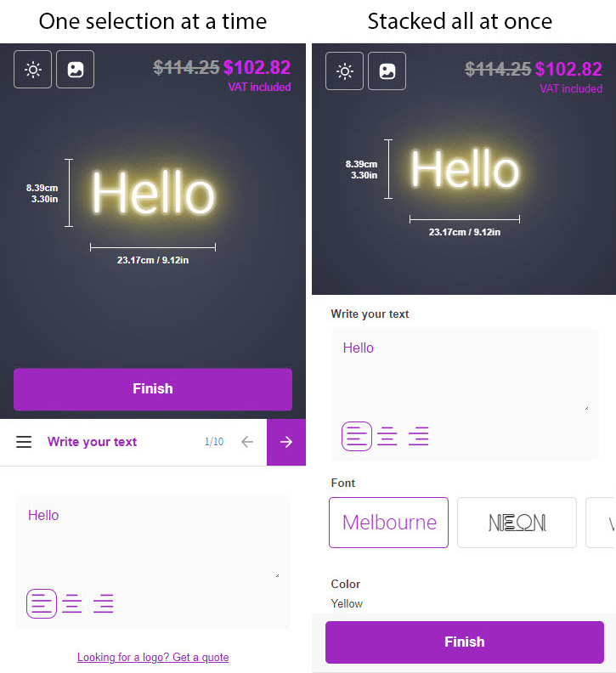The width and height of the screenshot is (616, 673).
Task: Open 'Looking for a logo? Get a quote' link
Action: [153, 657]
